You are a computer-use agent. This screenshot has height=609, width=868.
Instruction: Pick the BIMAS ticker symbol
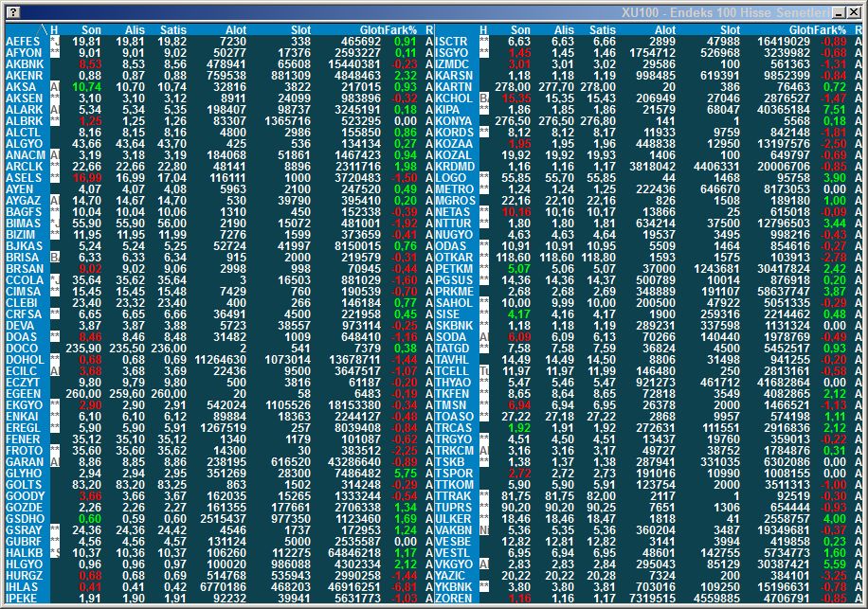(x=24, y=223)
